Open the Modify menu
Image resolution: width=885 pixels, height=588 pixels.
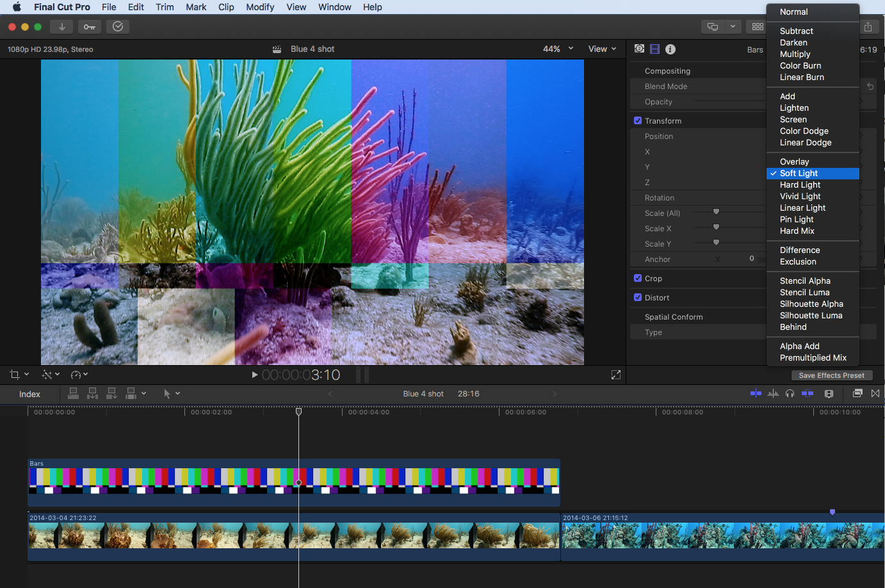click(260, 7)
